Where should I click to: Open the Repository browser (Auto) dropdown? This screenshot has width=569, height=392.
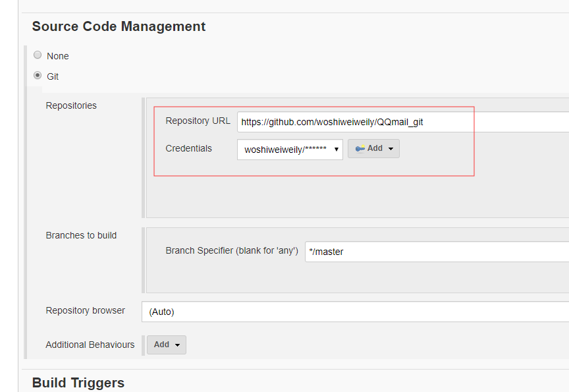click(x=355, y=312)
